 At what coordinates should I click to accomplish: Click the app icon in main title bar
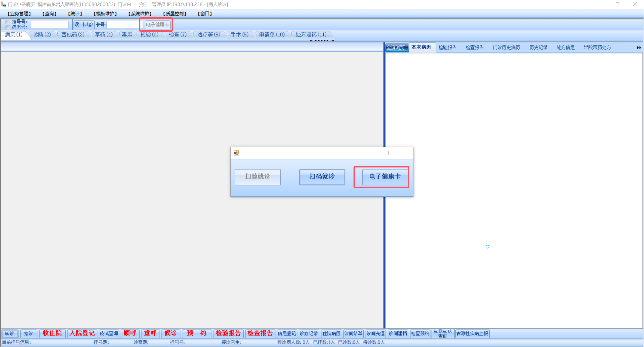click(x=4, y=4)
